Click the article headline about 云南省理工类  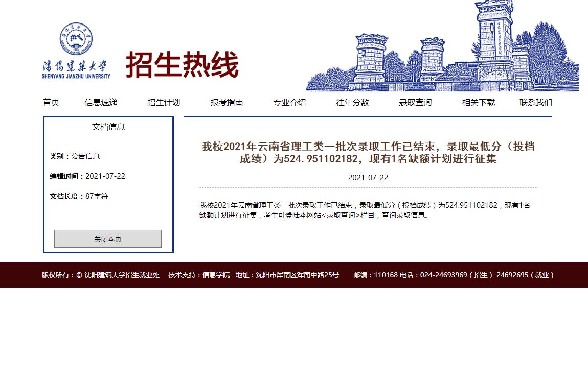click(x=368, y=152)
